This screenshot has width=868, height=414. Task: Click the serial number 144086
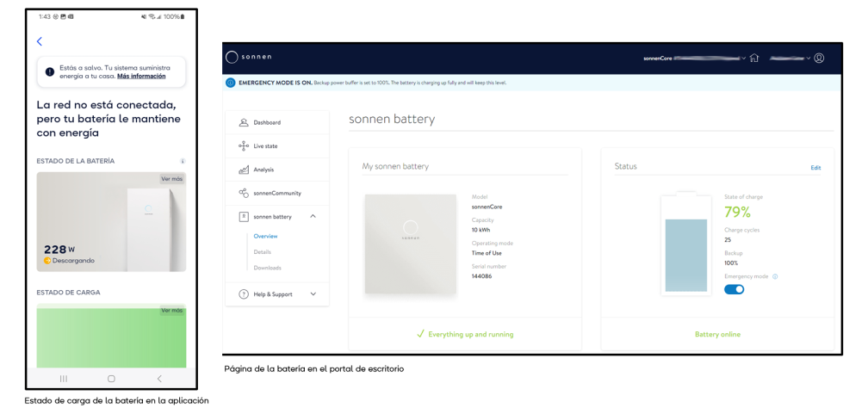pyautogui.click(x=481, y=276)
